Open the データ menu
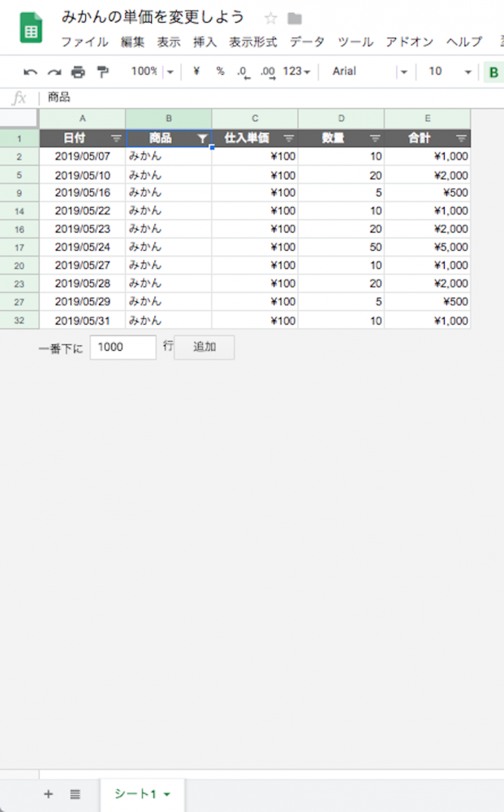The height and width of the screenshot is (812, 504). [307, 42]
